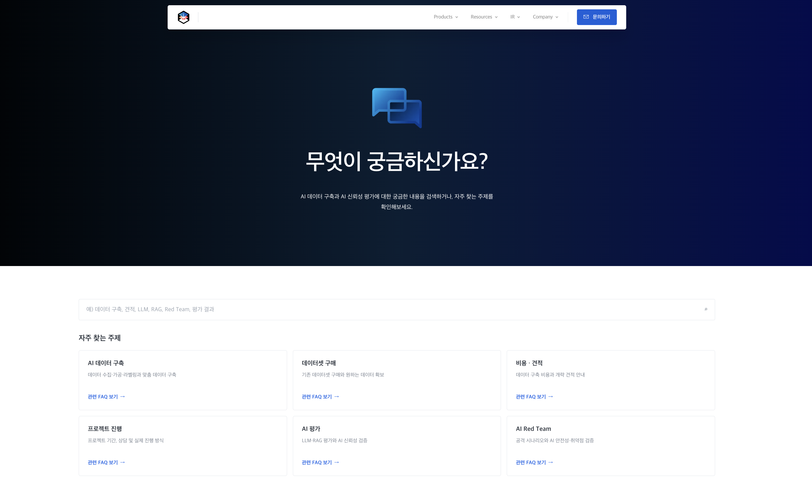The height and width of the screenshot is (504, 812).
Task: Expand the Resources chevron in navbar
Action: (x=496, y=17)
